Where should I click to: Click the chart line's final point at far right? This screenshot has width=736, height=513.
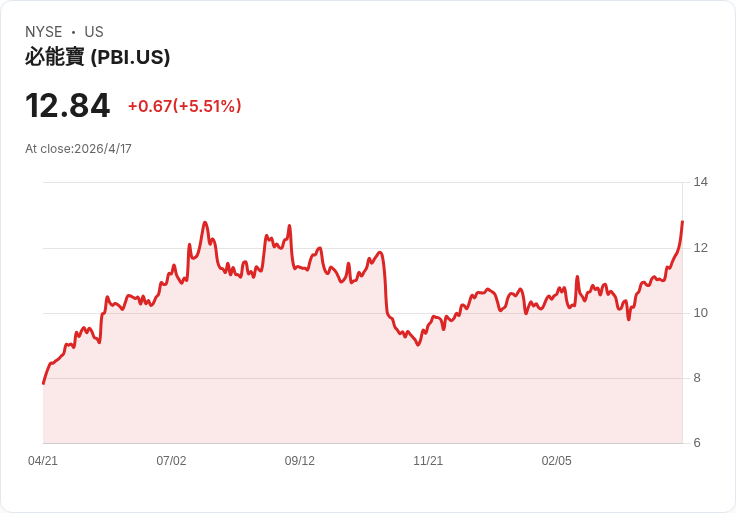682,221
